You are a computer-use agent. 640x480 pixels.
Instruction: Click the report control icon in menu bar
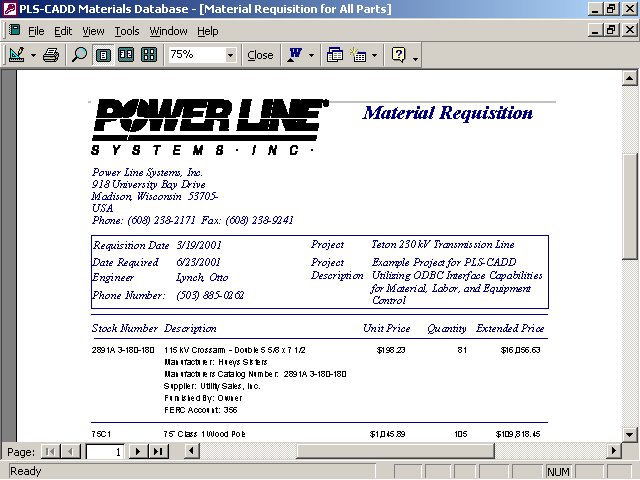[x=15, y=30]
